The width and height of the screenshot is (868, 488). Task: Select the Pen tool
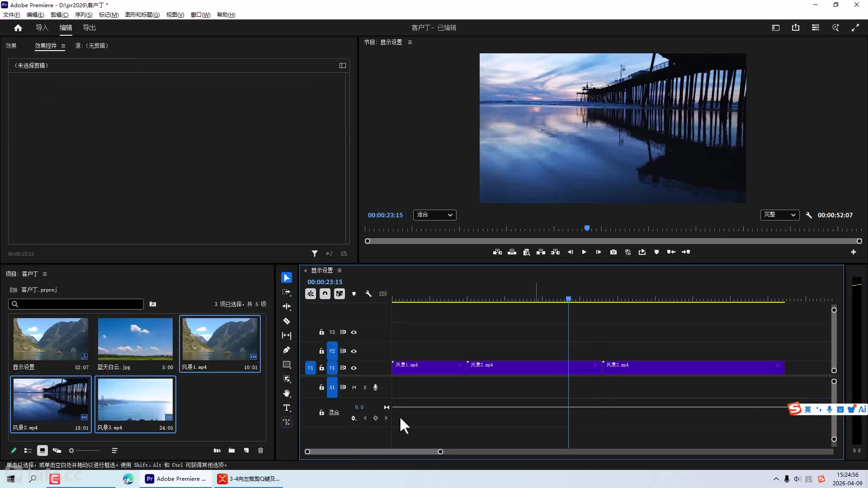tap(287, 350)
